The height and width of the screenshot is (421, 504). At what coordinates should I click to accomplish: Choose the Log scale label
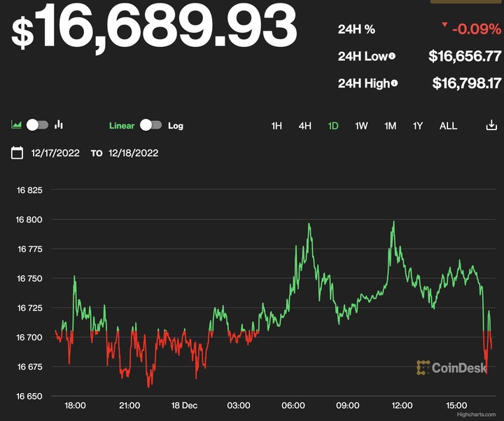176,126
